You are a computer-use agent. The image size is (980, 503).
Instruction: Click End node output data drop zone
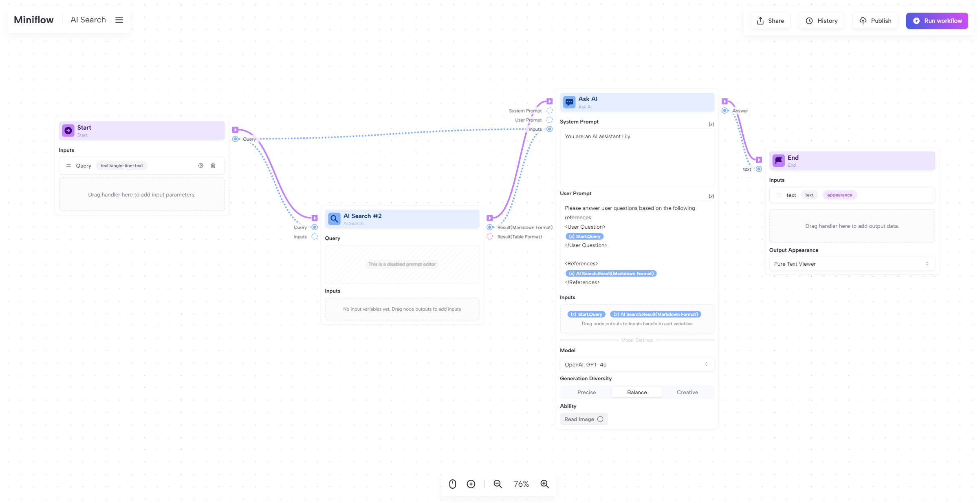852,226
